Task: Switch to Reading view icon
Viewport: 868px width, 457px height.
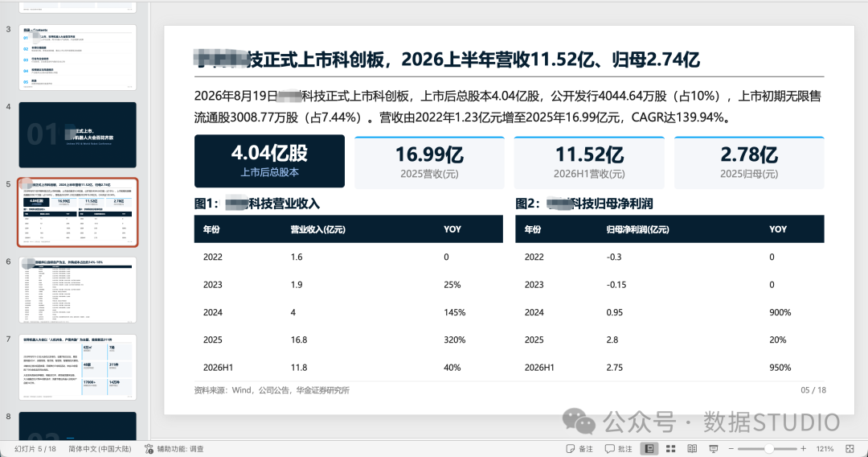Action: point(692,449)
